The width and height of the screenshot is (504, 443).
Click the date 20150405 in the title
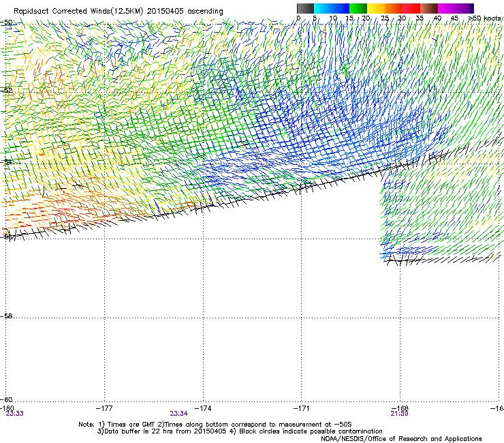(166, 12)
